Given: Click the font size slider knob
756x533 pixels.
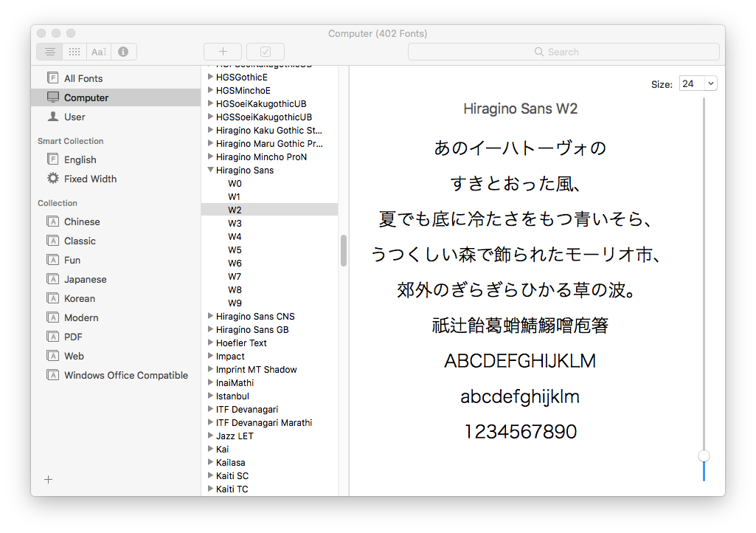Looking at the screenshot, I should (x=704, y=455).
